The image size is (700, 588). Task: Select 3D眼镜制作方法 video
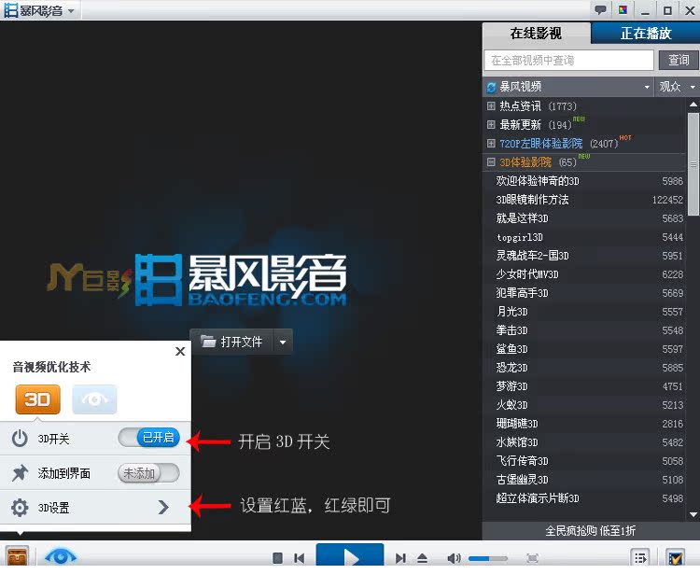click(x=584, y=200)
